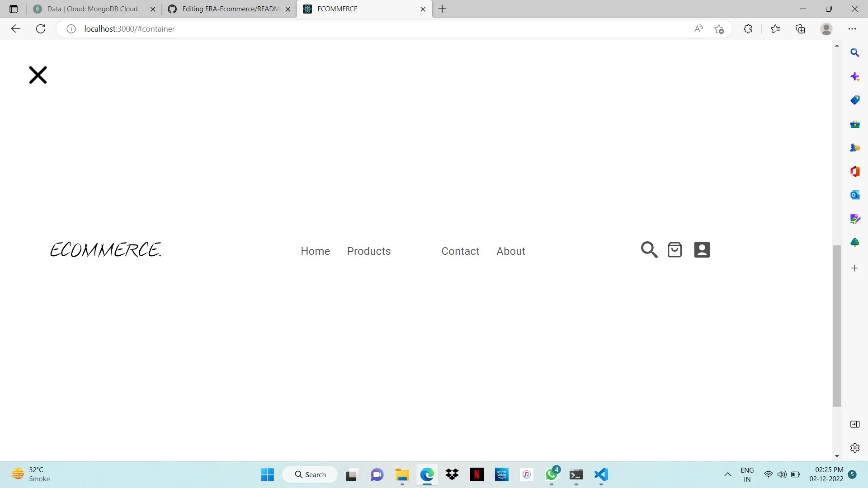
Task: Open site search with magnifier icon
Action: tap(649, 249)
